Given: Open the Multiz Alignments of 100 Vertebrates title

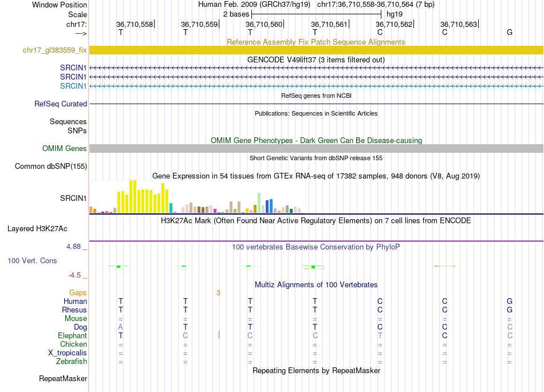Looking at the screenshot, I should click(316, 285).
